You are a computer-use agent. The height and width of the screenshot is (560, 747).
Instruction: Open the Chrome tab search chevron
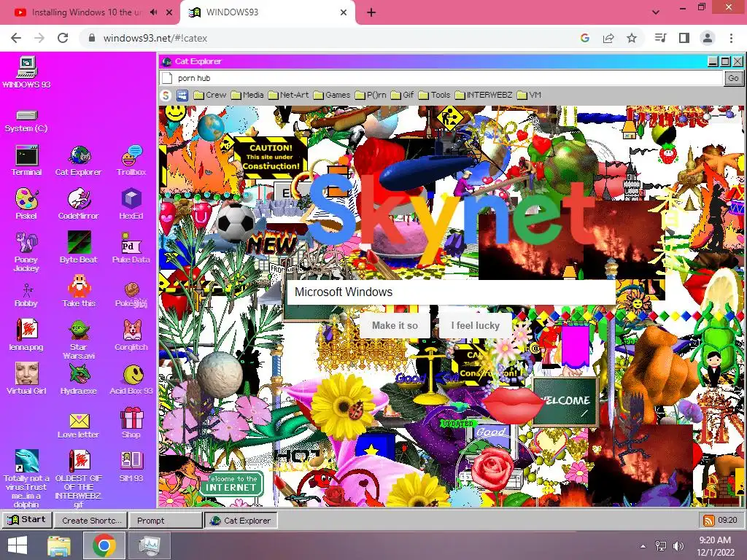[x=656, y=12]
